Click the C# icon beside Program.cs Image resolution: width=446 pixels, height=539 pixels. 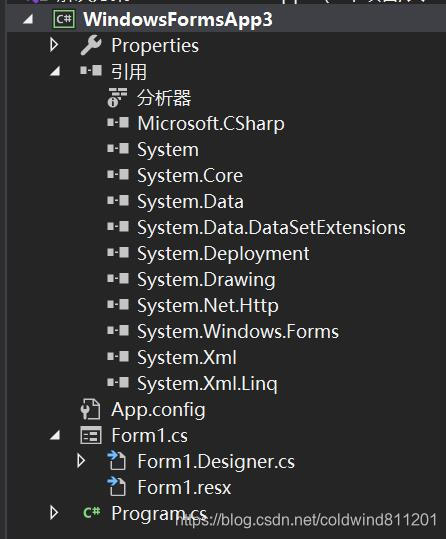point(91,512)
